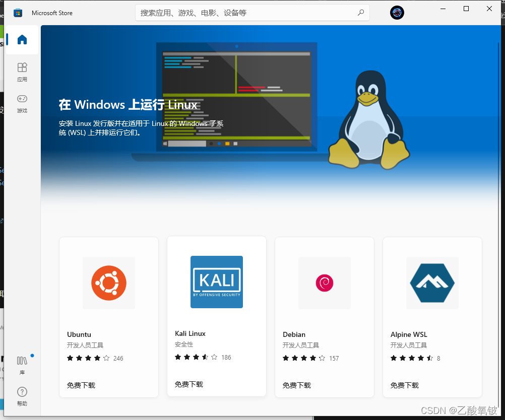The width and height of the screenshot is (505, 420).
Task: Click the Ubuntu title text
Action: click(x=79, y=334)
